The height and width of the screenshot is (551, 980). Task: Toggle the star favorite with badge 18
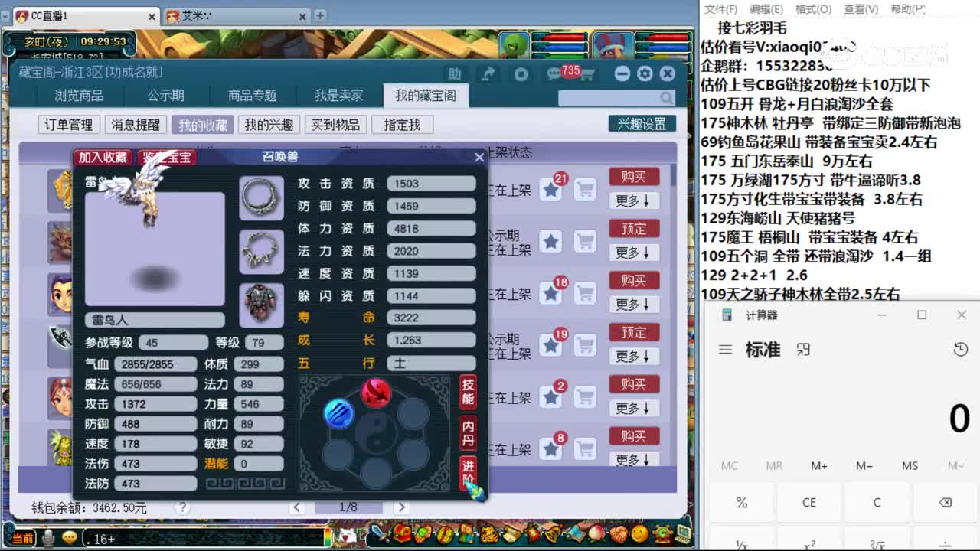(552, 295)
